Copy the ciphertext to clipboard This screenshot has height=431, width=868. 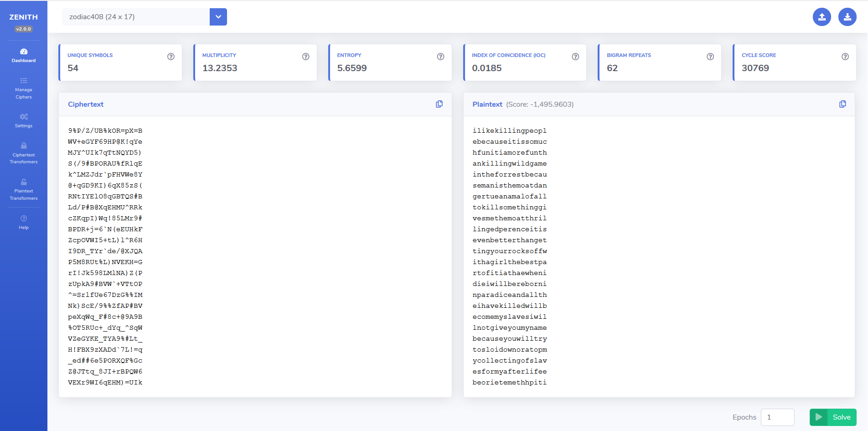tap(439, 104)
